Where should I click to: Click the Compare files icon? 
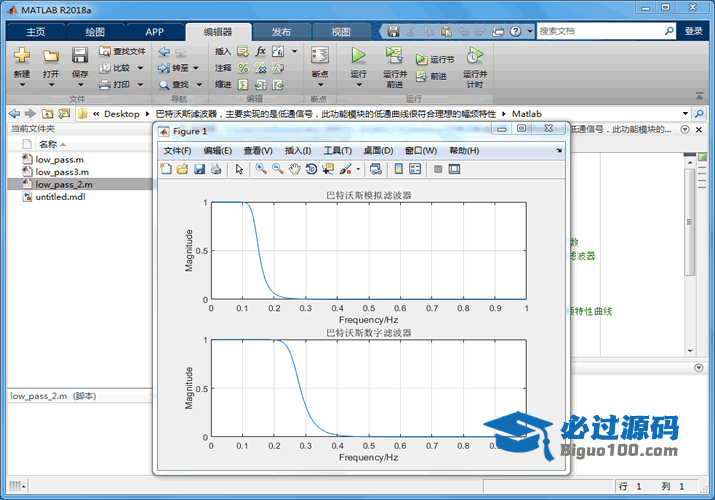(105, 68)
